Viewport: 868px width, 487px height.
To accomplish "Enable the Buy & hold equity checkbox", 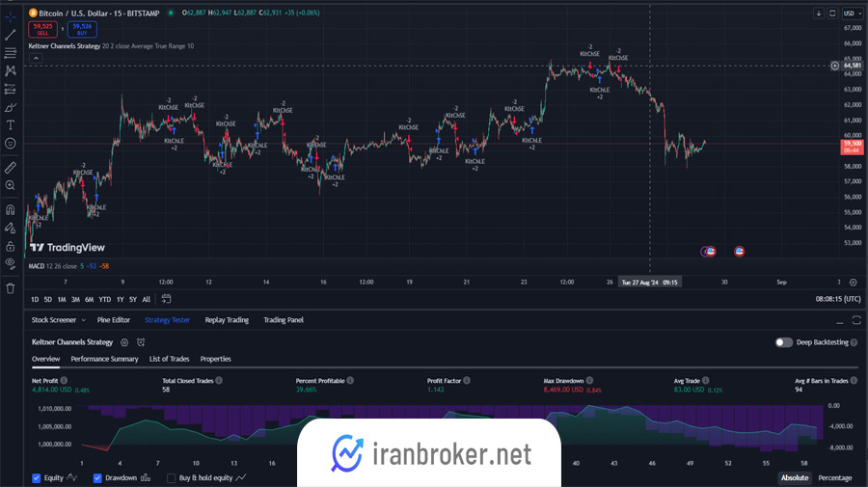I will coord(171,478).
